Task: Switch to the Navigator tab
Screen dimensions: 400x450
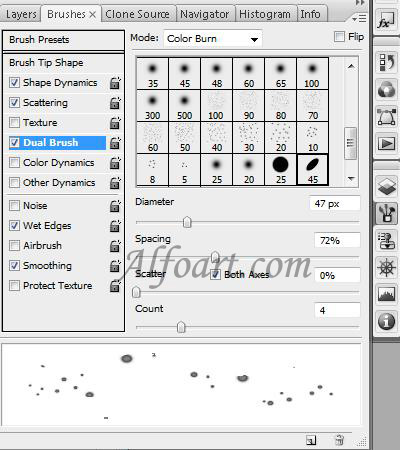Action: click(x=204, y=14)
